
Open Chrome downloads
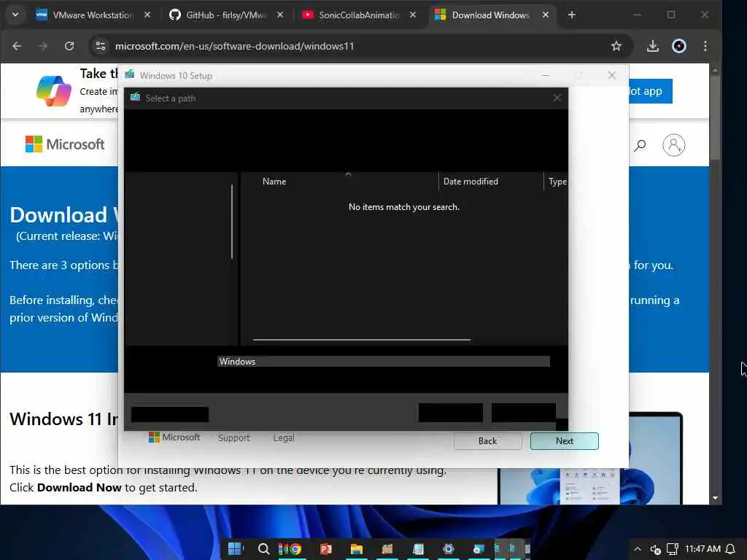click(653, 46)
